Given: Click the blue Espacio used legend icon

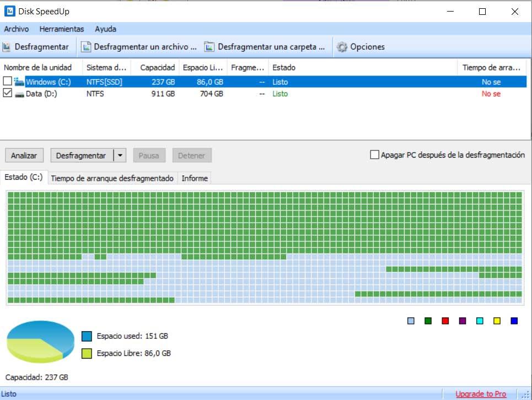Looking at the screenshot, I should (87, 336).
